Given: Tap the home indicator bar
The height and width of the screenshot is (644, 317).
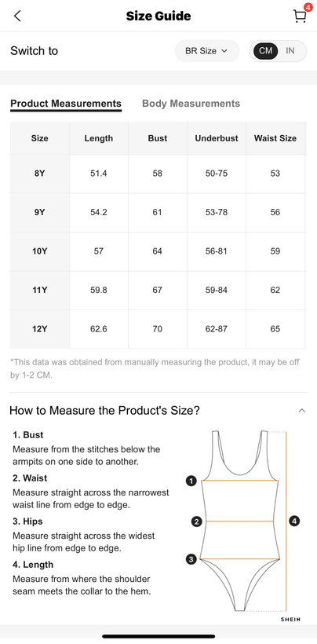Looking at the screenshot, I should 158,636.
